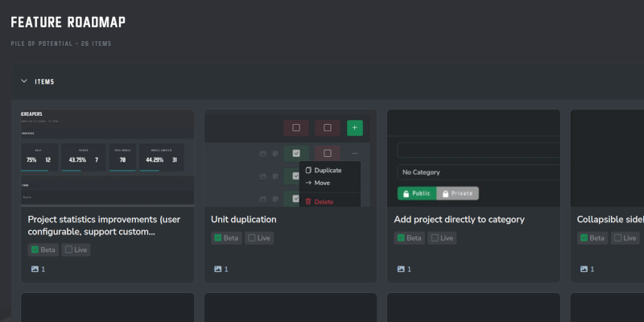The width and height of the screenshot is (644, 322).
Task: Check Live on Add project directly card
Action: 442,237
